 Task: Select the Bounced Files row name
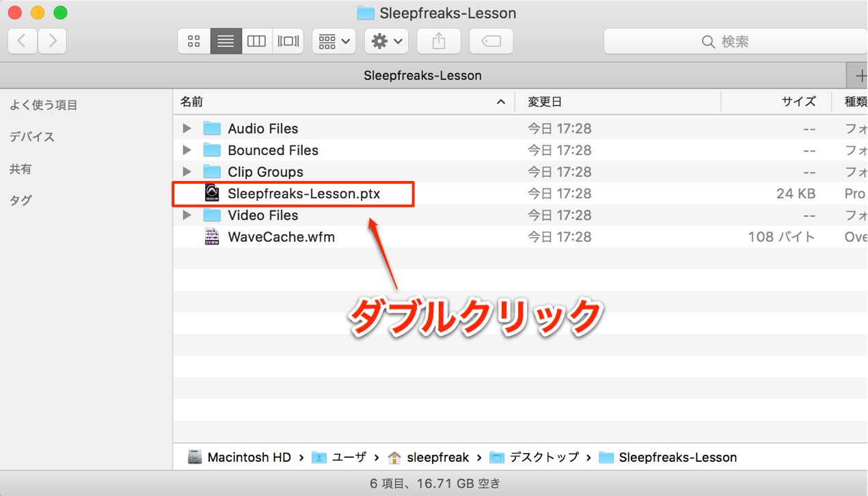[273, 150]
